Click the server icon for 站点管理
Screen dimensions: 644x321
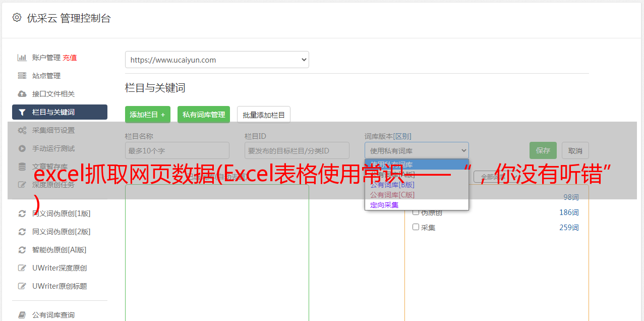point(22,76)
